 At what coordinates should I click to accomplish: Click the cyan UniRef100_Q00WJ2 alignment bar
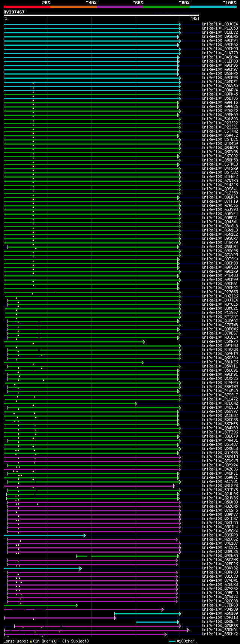(157, 622)
